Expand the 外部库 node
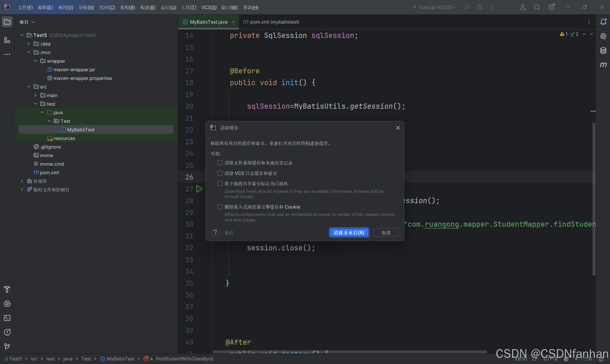The width and height of the screenshot is (610, 364). pyautogui.click(x=22, y=181)
